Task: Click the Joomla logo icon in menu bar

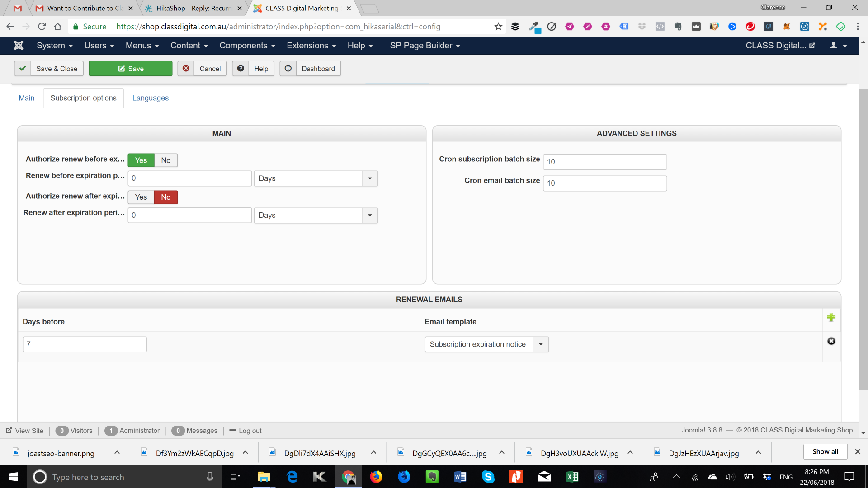Action: click(19, 46)
